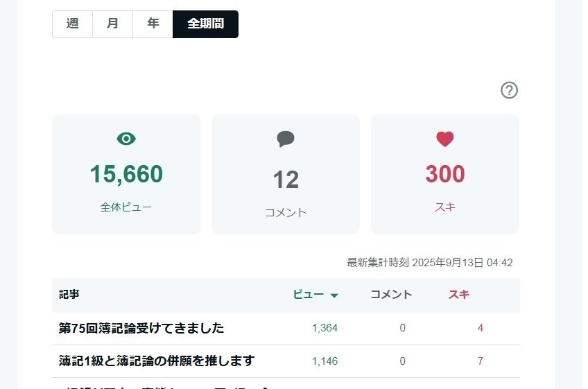Click the red heart likes icon

point(444,139)
